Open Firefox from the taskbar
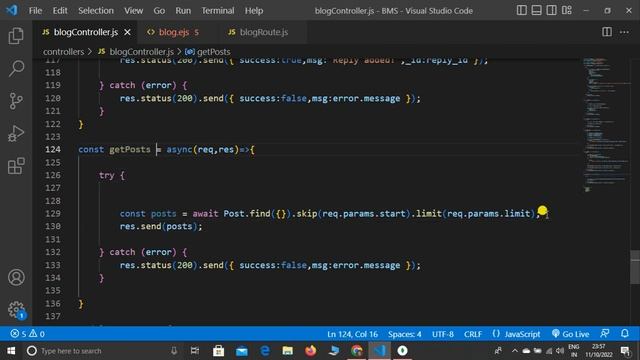The height and width of the screenshot is (360, 640). pos(311,351)
